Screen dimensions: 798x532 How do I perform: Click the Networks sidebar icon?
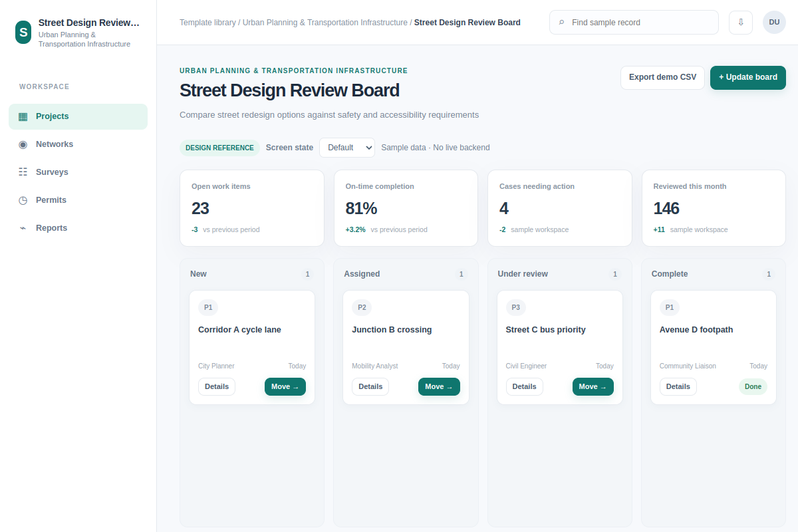(23, 144)
